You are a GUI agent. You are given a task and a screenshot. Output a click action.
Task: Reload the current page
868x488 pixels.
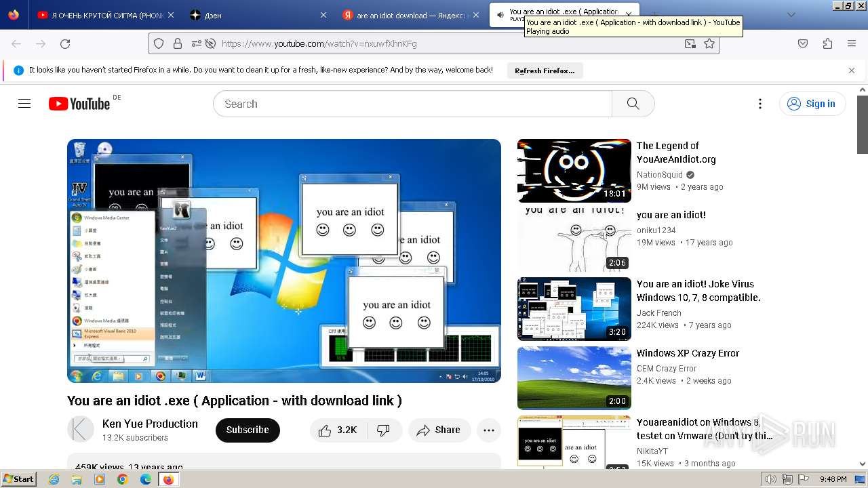65,43
